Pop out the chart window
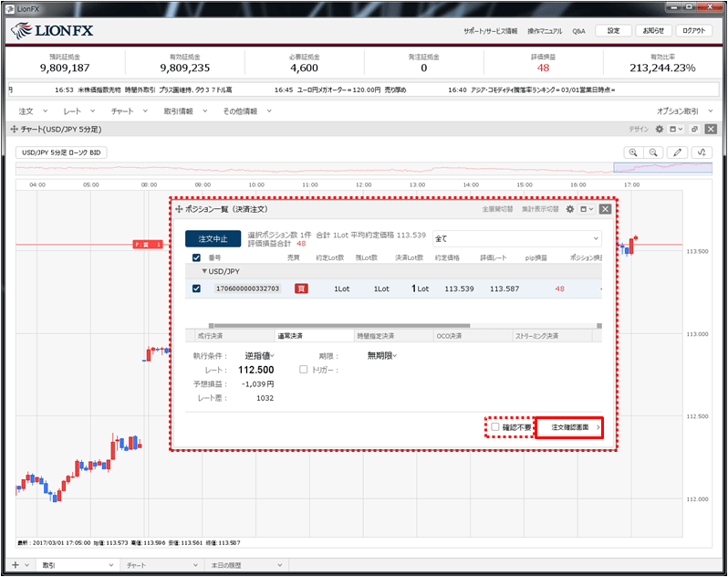728x577 pixels. 694,129
